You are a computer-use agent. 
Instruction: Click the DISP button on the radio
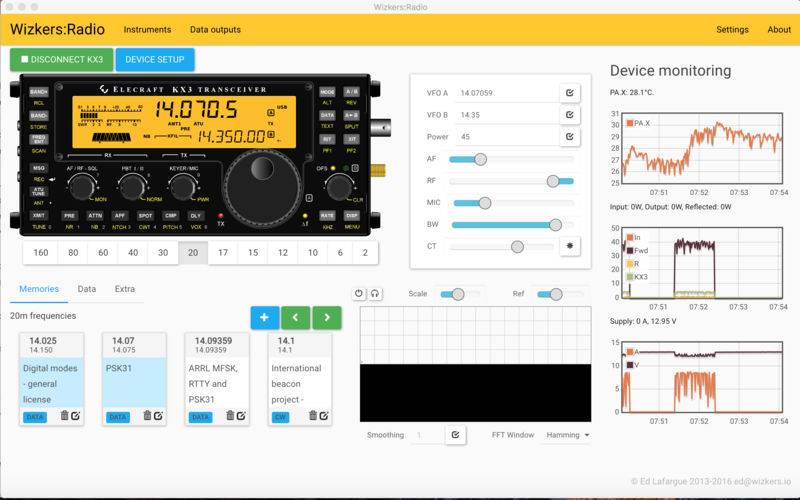352,216
